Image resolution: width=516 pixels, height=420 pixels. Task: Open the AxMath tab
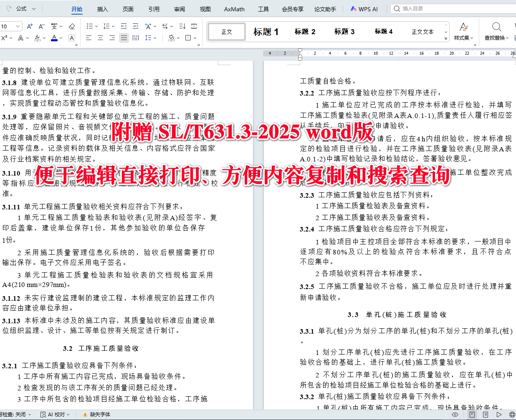[x=234, y=9]
